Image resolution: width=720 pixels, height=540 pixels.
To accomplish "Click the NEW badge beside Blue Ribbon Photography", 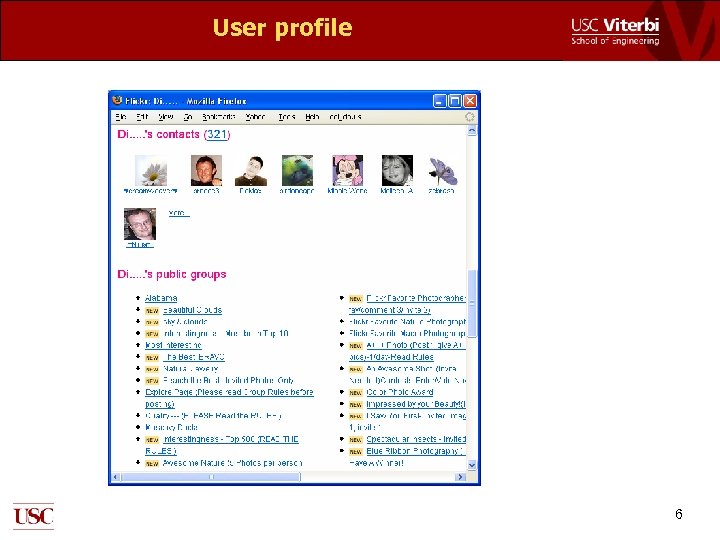I will [355, 451].
